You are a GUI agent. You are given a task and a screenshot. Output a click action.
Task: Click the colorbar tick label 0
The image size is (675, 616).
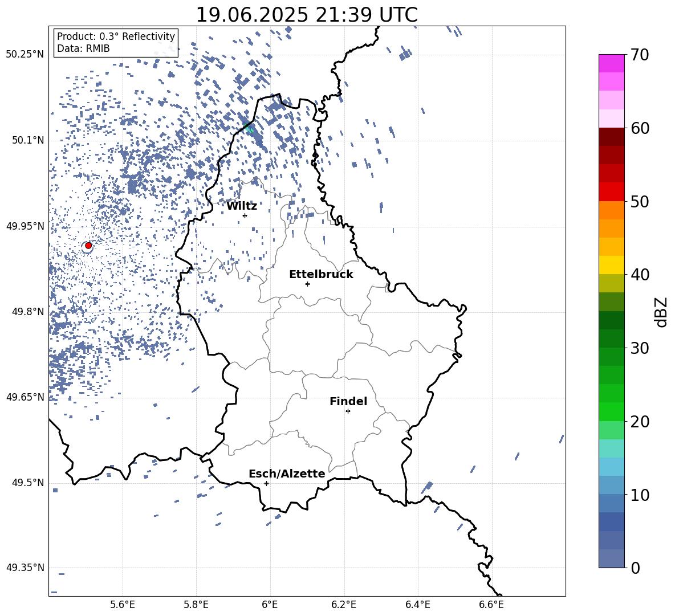click(x=636, y=568)
